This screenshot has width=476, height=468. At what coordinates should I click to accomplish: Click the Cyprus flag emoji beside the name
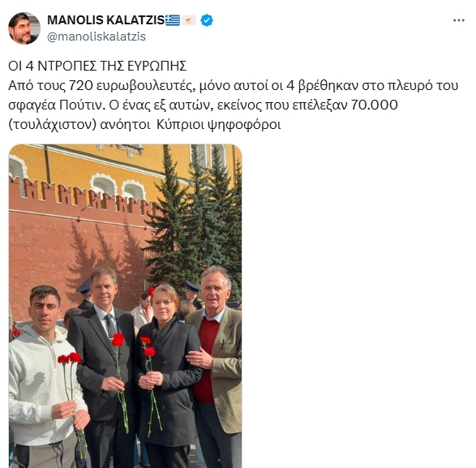(189, 20)
